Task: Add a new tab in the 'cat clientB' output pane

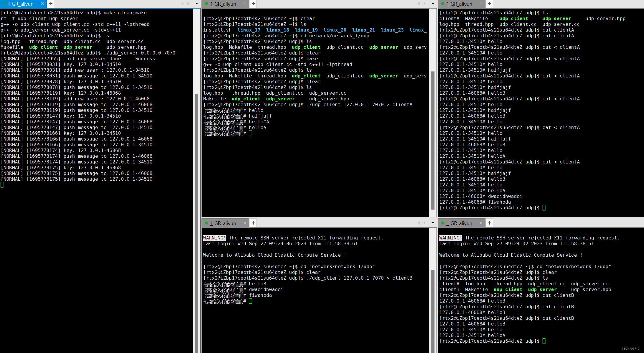Action: (x=490, y=223)
